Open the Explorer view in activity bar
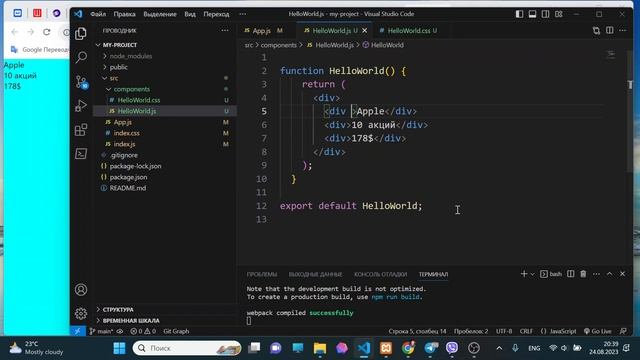The image size is (640, 360). pos(81,33)
